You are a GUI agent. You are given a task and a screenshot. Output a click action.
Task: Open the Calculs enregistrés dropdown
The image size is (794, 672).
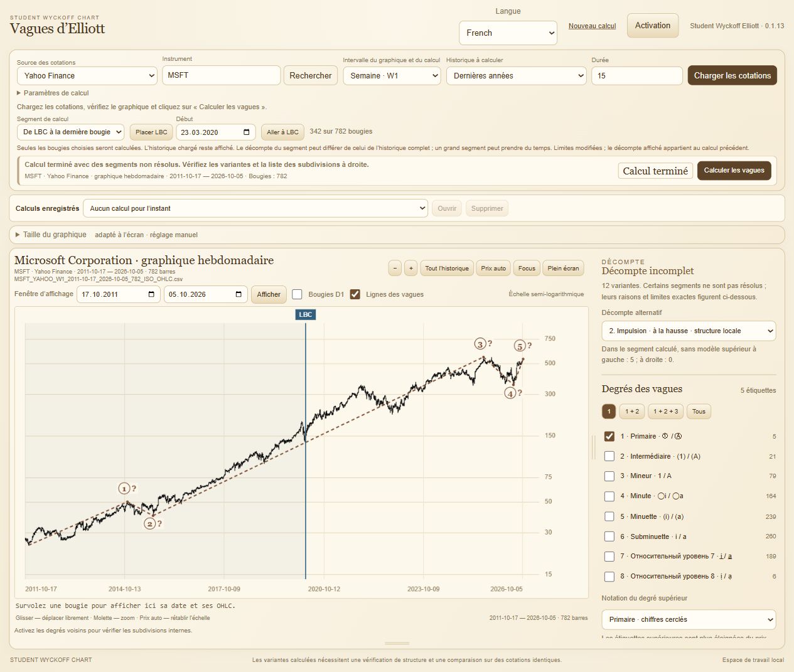[255, 208]
